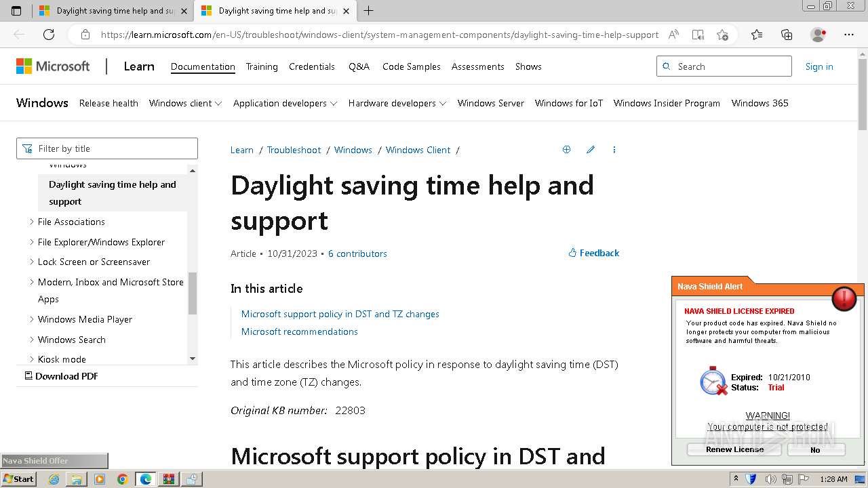868x488 pixels.
Task: Click the Windows Client breadcrumb link
Action: (418, 150)
